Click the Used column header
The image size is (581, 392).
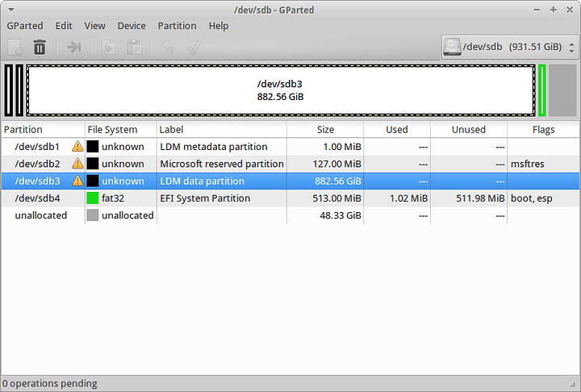[x=397, y=129]
